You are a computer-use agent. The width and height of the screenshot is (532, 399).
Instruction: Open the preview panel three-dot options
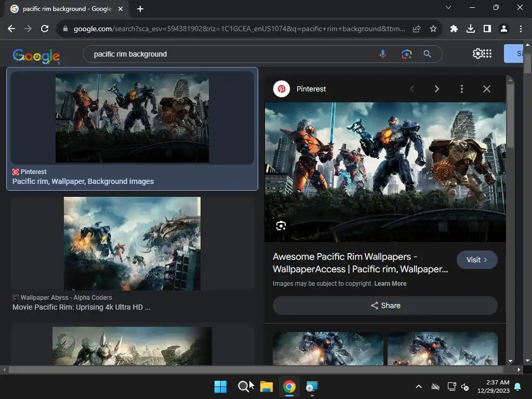tap(462, 89)
